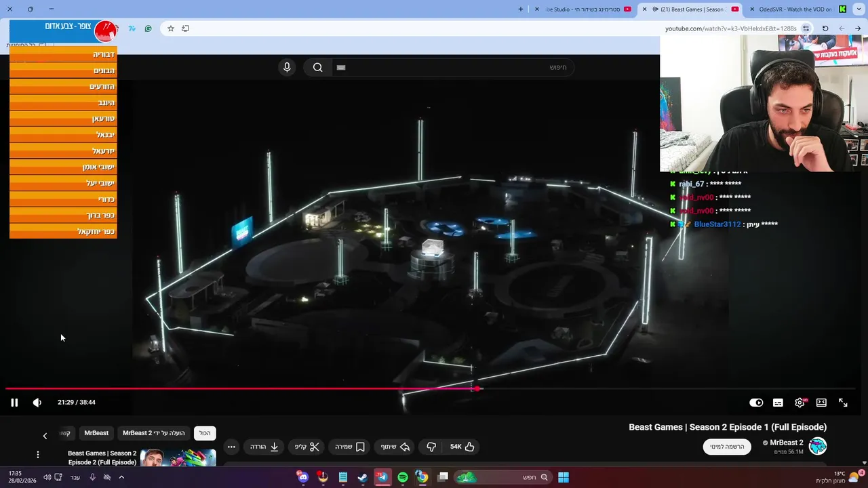
Task: Turn on subtitles with the captions icon
Action: [778, 403]
